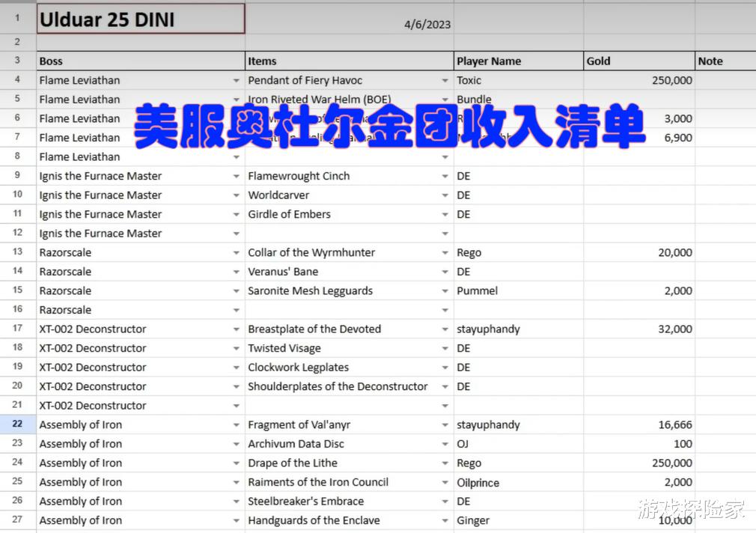Open Boss dropdown arrow in row 13
This screenshot has width=756, height=533.
[x=237, y=253]
